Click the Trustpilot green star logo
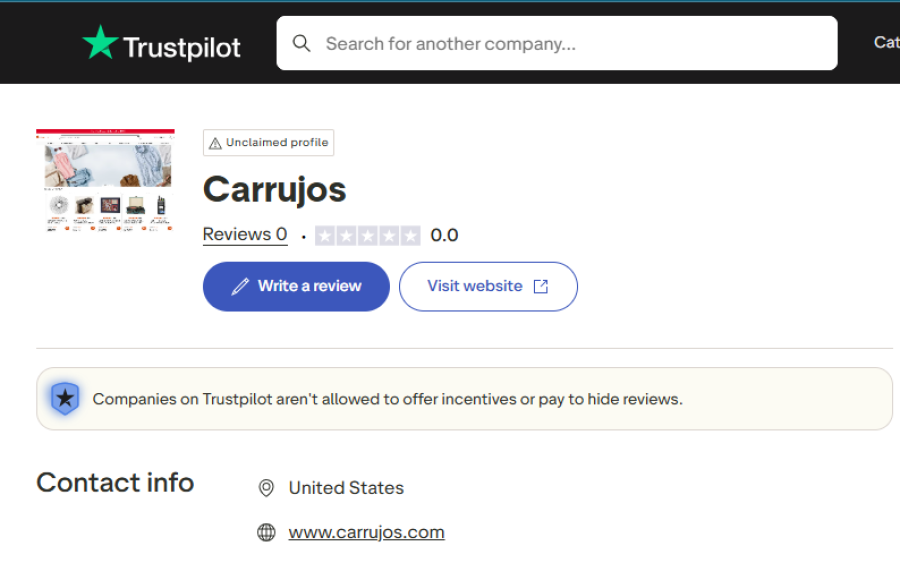Viewport: 900px width, 580px height. 100,42
